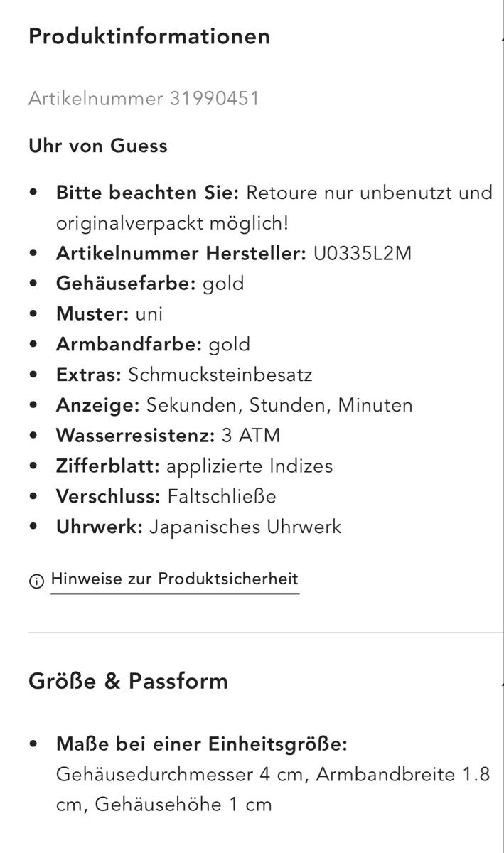Screen dimensions: 504x853
Task: Click the Bitte beachten Sie note
Action: pos(274,208)
